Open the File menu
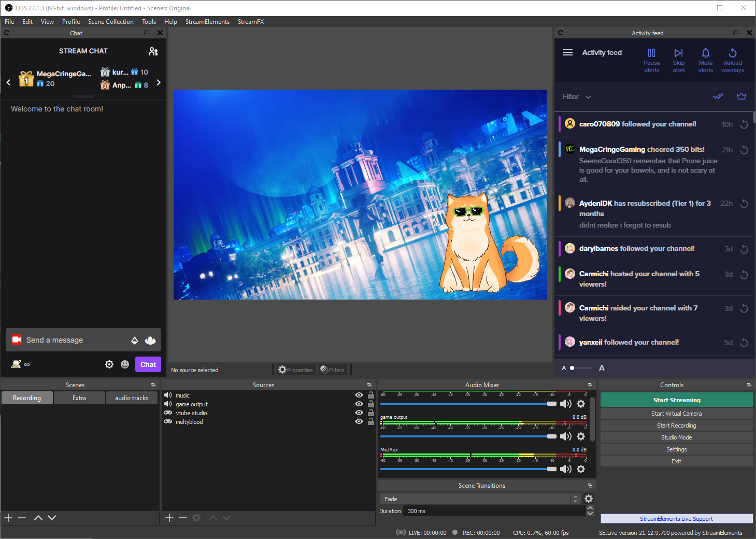Screen dimensions: 756x539 click(x=9, y=22)
